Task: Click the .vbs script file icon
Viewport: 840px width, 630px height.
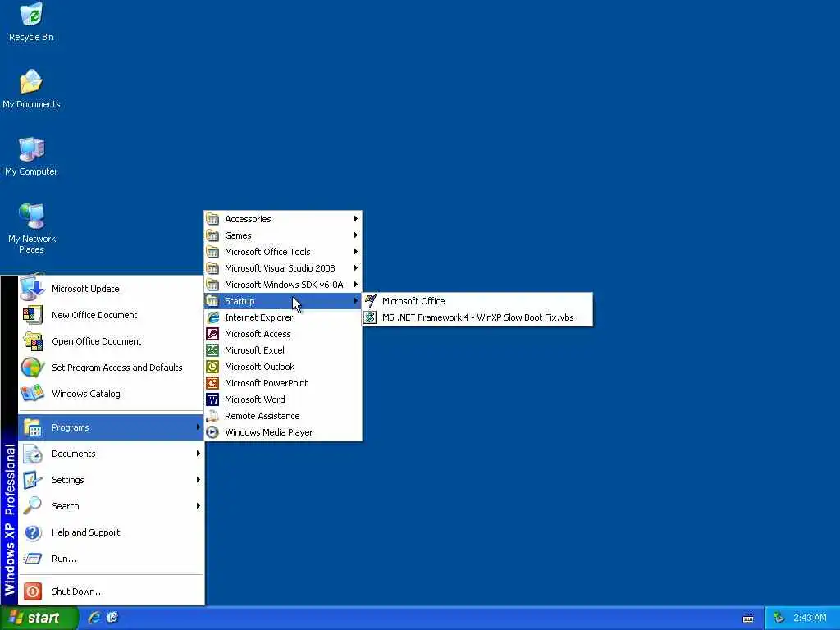Action: pyautogui.click(x=370, y=317)
